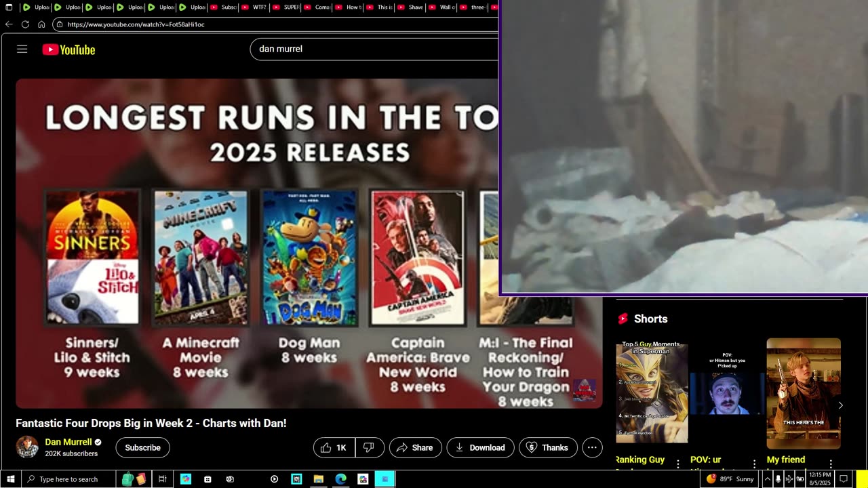Click the 'My friend' short title
This screenshot has height=488, width=868.
(x=786, y=460)
